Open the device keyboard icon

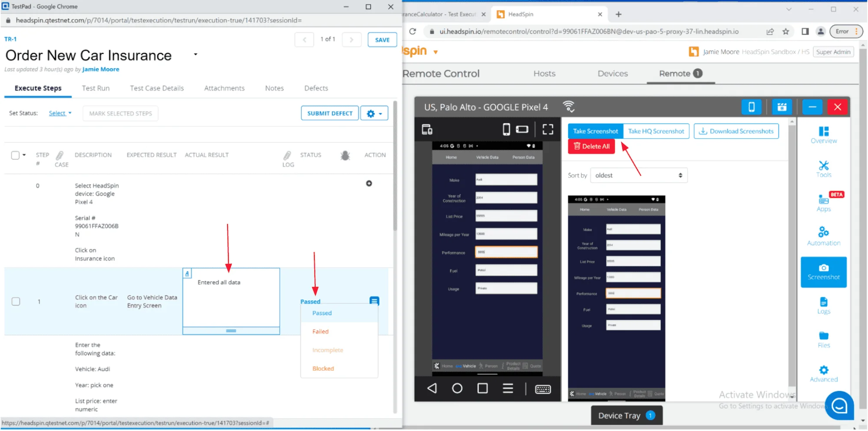click(x=543, y=389)
